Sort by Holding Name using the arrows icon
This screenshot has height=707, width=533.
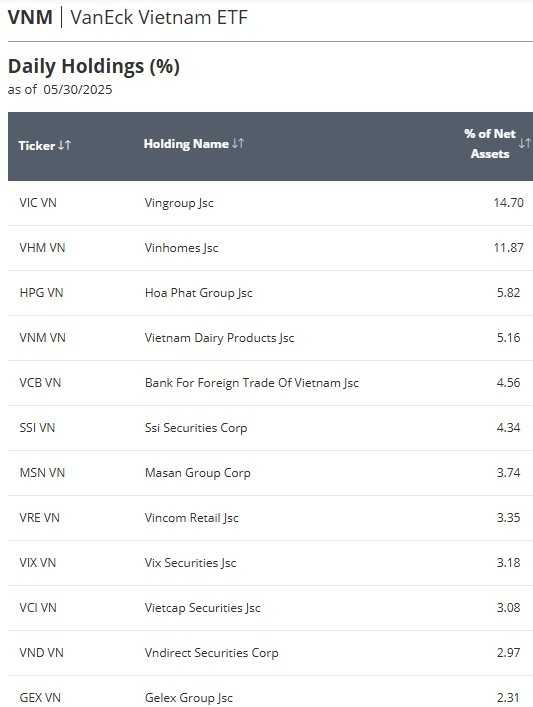(238, 143)
